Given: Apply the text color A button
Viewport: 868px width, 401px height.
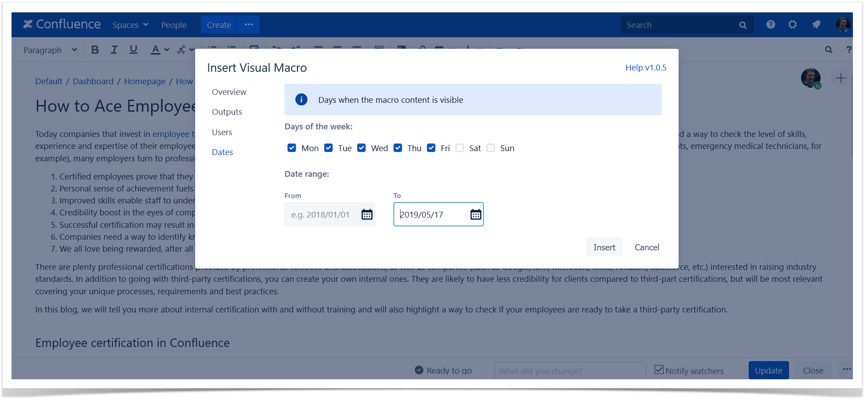Looking at the screenshot, I should (x=155, y=50).
